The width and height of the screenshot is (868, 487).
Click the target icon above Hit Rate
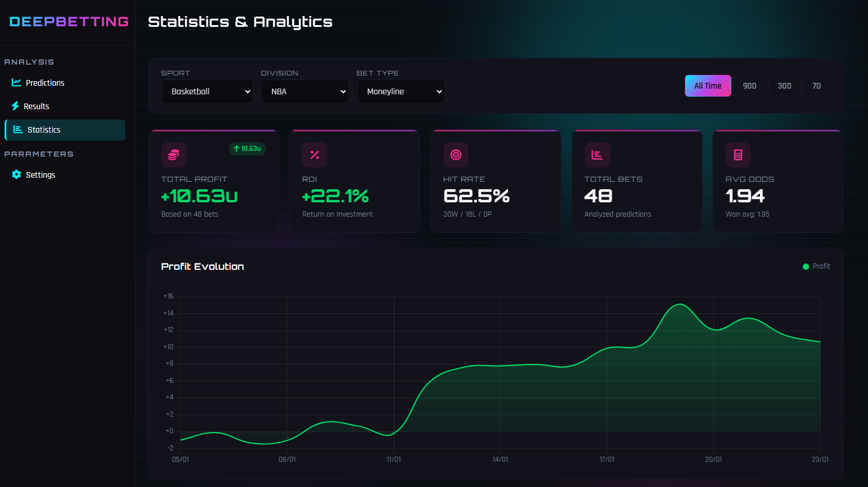click(x=455, y=154)
